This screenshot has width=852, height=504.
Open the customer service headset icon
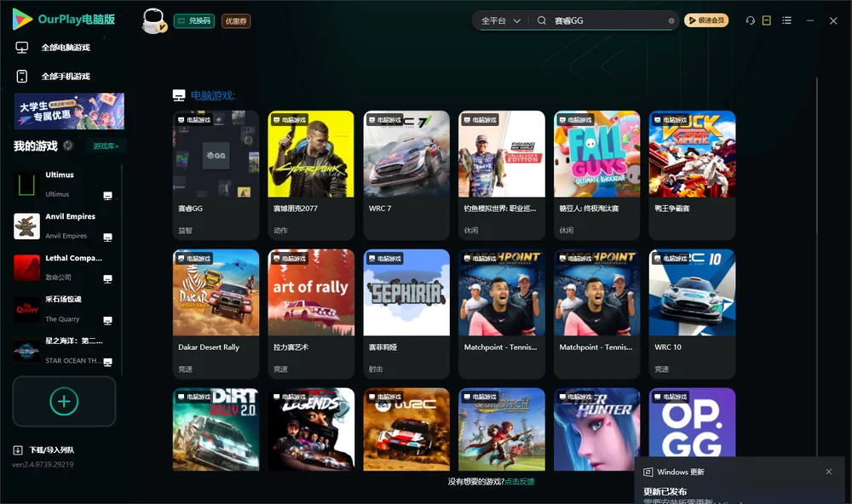pyautogui.click(x=750, y=20)
